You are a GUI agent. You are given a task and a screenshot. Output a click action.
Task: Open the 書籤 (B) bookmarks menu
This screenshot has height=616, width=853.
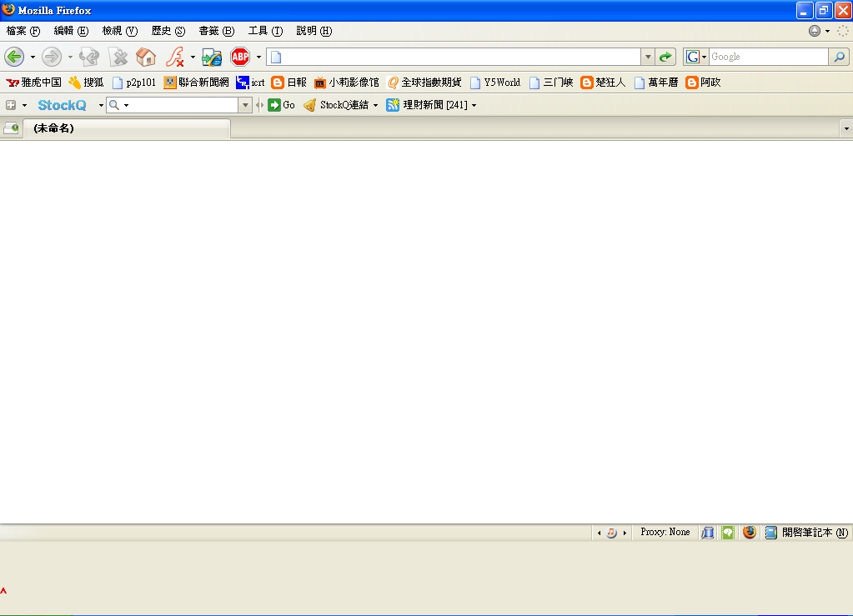click(216, 31)
